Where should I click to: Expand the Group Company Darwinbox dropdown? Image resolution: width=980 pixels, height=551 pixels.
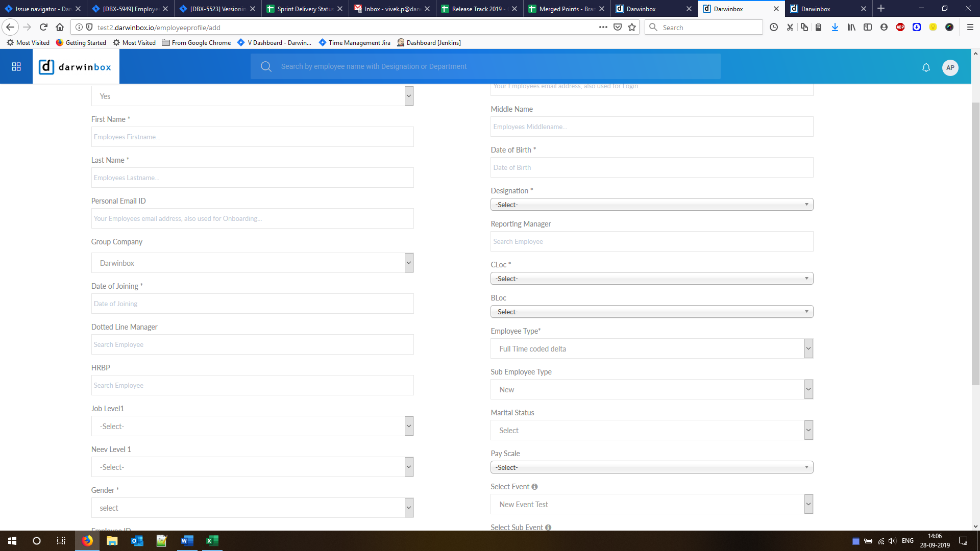pyautogui.click(x=252, y=263)
